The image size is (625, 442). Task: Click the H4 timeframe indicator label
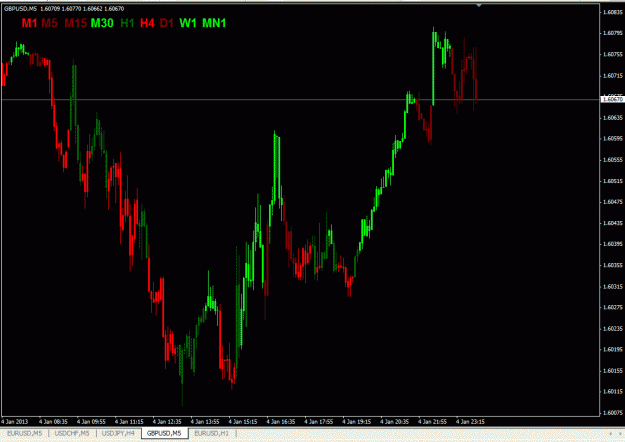[x=147, y=23]
